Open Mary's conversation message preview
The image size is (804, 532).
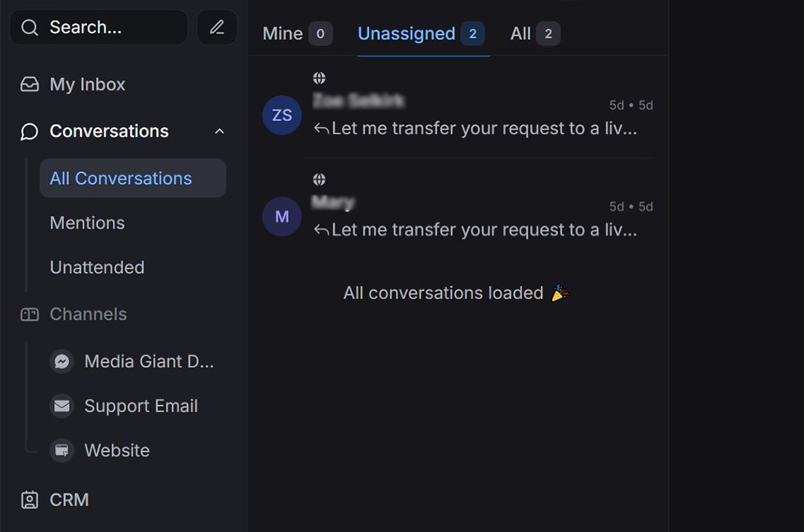[x=483, y=230]
